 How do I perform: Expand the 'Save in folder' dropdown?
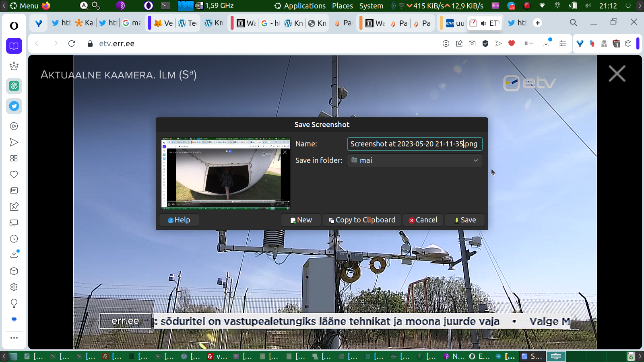pyautogui.click(x=415, y=160)
